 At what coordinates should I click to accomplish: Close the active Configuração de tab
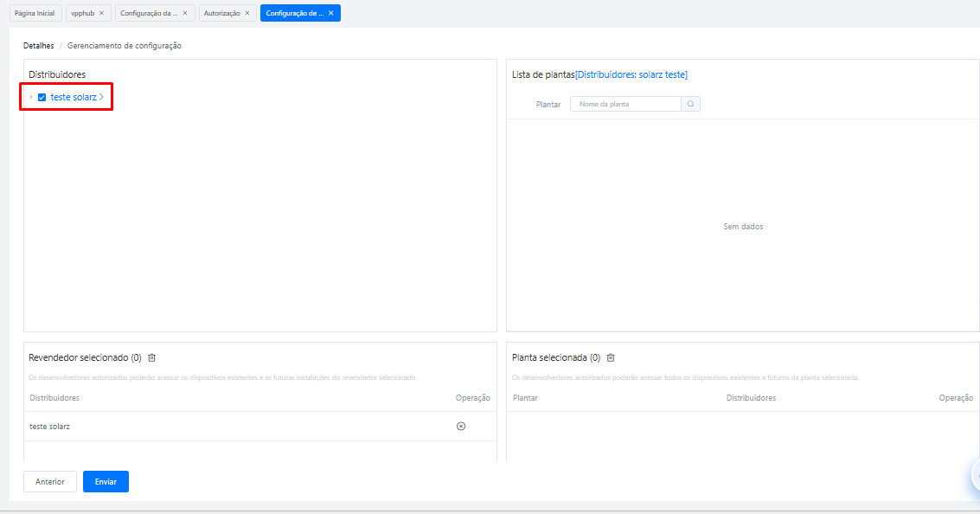coord(331,13)
